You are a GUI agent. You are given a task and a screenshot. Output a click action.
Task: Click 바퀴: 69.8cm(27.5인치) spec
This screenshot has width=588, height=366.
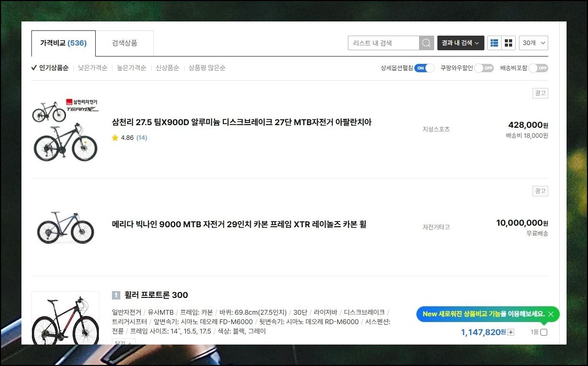coord(253,312)
